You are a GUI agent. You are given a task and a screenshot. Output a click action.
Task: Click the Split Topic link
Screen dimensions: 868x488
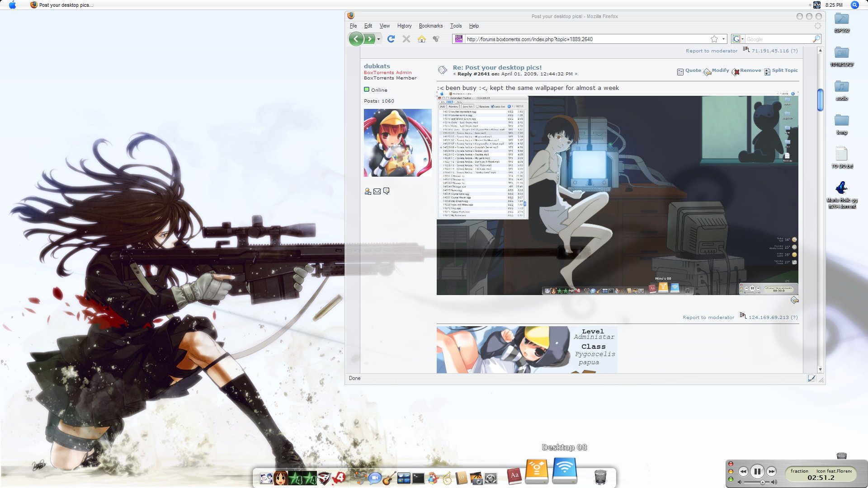click(x=784, y=70)
